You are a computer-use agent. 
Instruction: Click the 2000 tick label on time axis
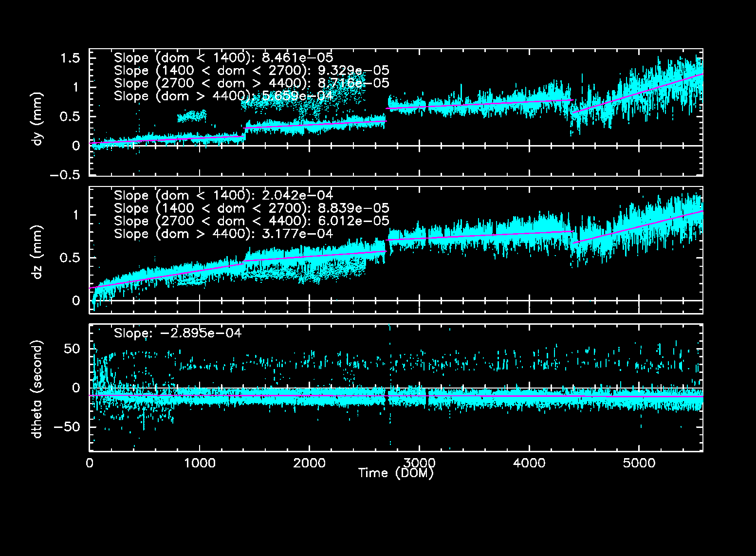pos(310,463)
